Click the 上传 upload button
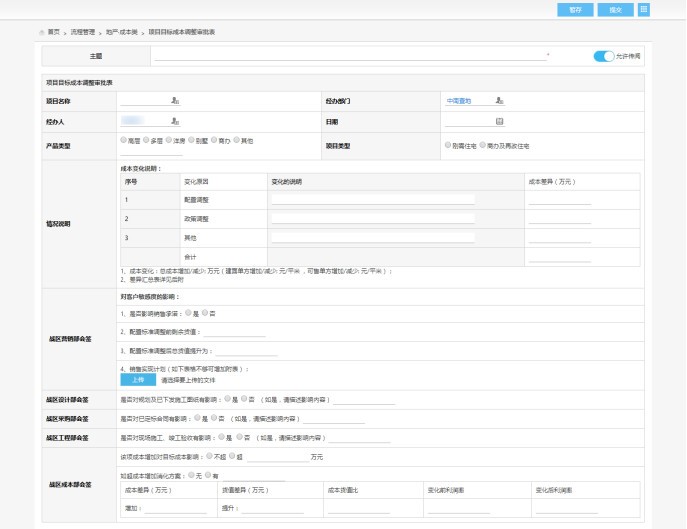687x529 pixels. click(138, 380)
